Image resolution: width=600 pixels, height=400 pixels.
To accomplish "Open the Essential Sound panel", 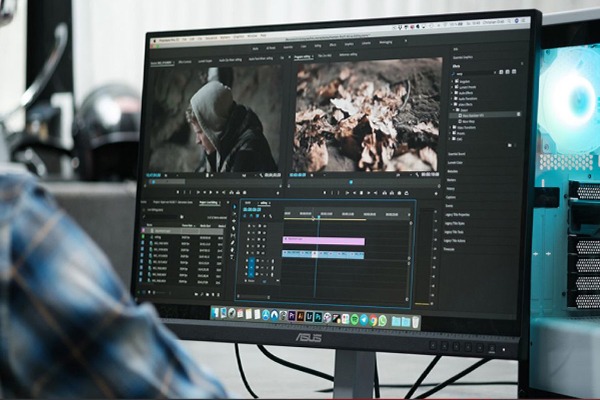I will 457,154.
